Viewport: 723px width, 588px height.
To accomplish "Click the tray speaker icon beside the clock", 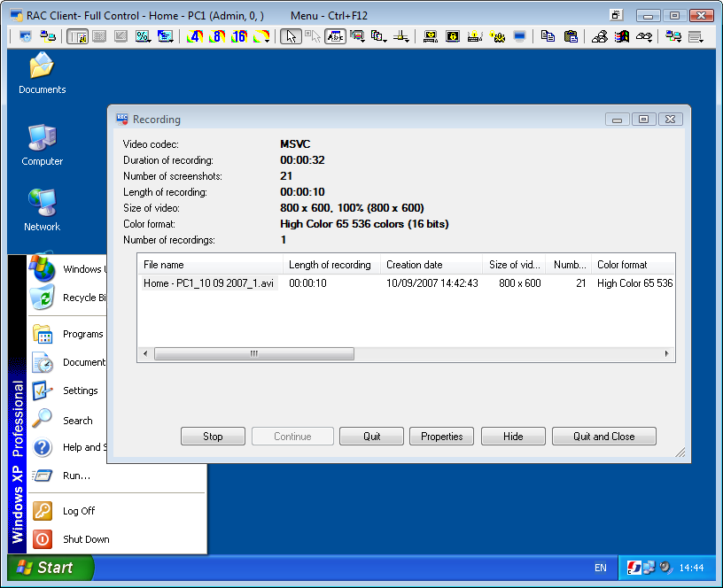I will 665,568.
